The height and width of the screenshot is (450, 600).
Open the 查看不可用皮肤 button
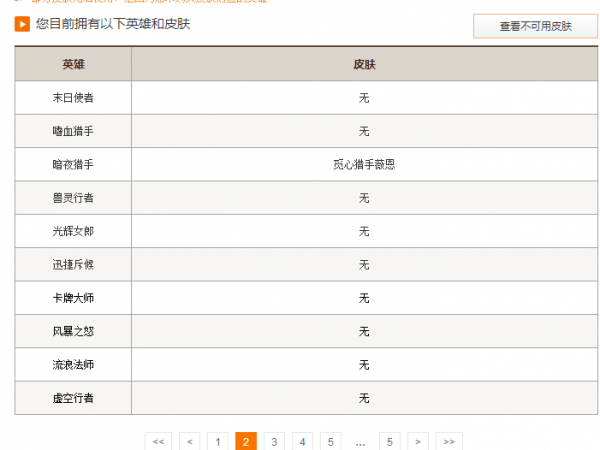pos(535,26)
